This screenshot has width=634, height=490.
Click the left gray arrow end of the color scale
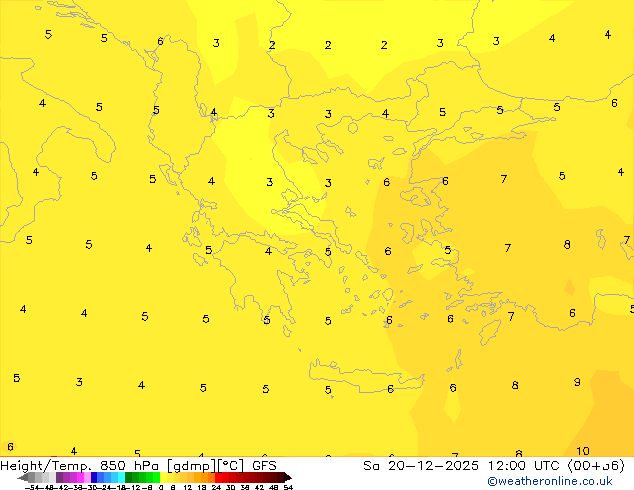(22, 477)
